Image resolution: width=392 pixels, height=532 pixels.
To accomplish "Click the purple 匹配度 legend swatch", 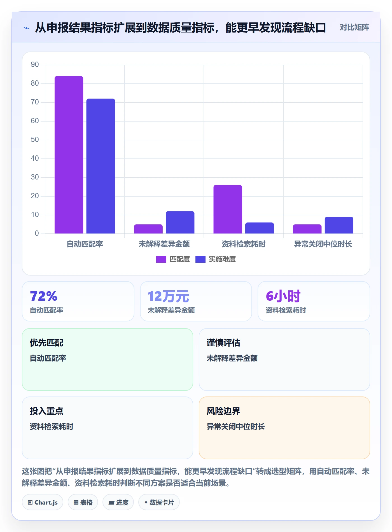I will (161, 259).
